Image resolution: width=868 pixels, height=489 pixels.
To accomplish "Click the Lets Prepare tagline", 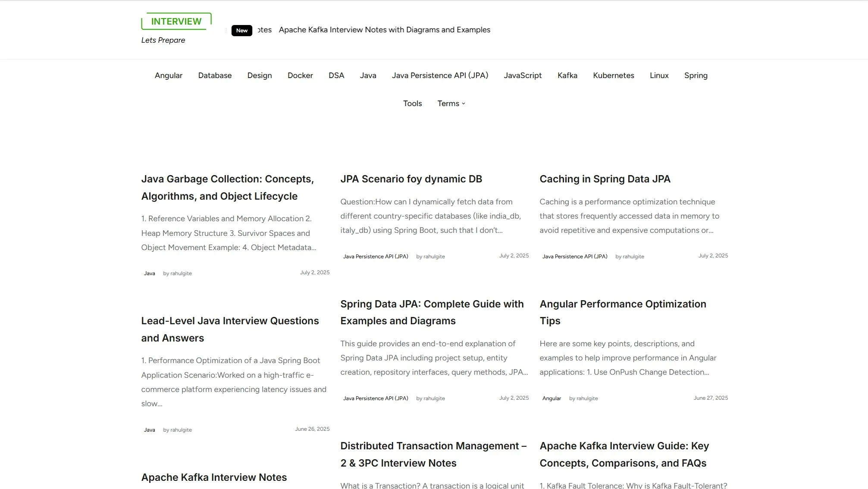I will tap(163, 40).
